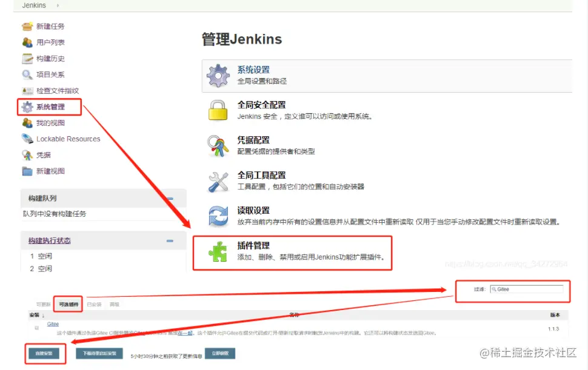Click the 构建历史 notepad icon
Image resolution: width=588 pixels, height=370 pixels.
pyautogui.click(x=27, y=58)
